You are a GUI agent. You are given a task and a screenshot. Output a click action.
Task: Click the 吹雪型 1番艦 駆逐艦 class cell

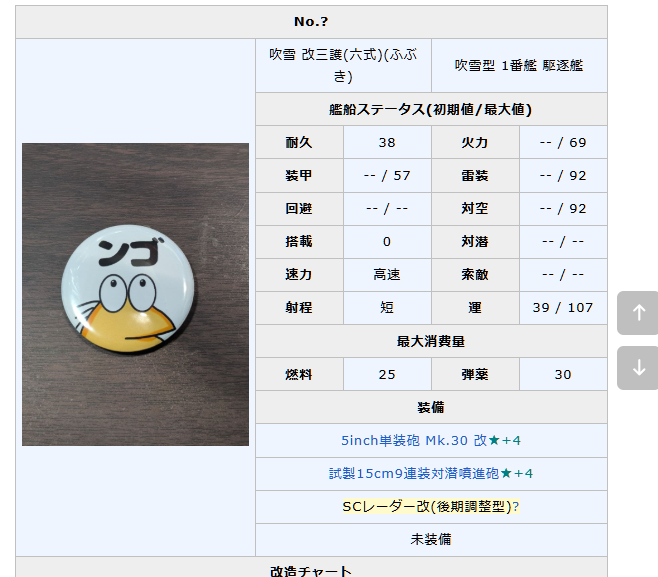pos(519,66)
